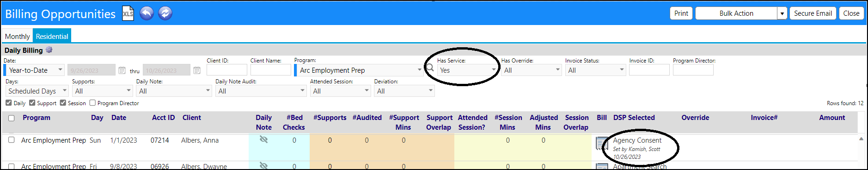Image resolution: width=868 pixels, height=170 pixels.
Task: Click the blue back arrow icon
Action: pos(147,13)
